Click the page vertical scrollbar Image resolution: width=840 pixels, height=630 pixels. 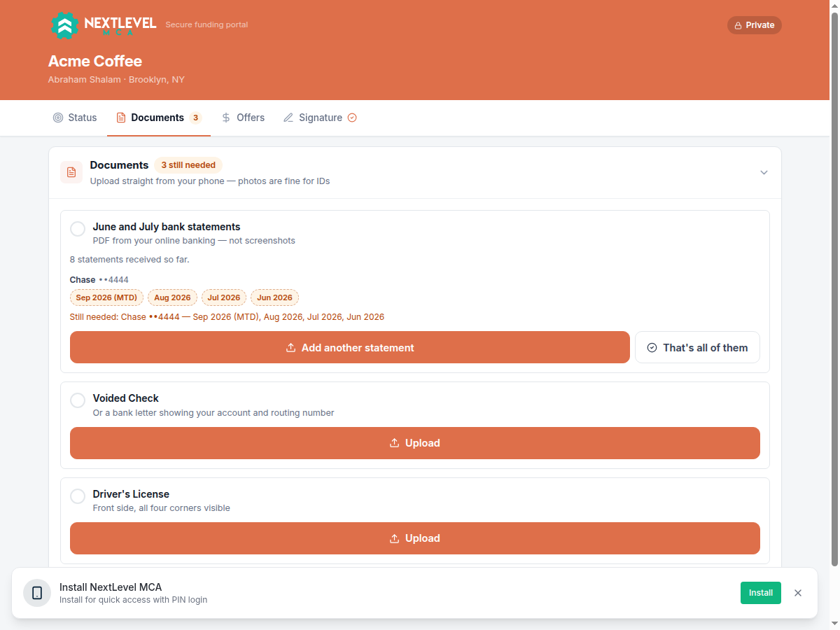point(834,288)
